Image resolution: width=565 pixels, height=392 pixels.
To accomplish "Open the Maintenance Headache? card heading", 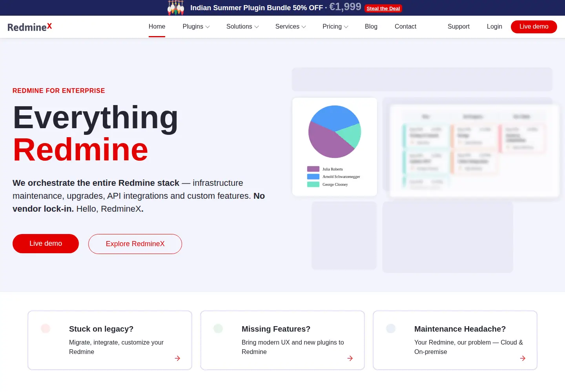I will coord(460,329).
